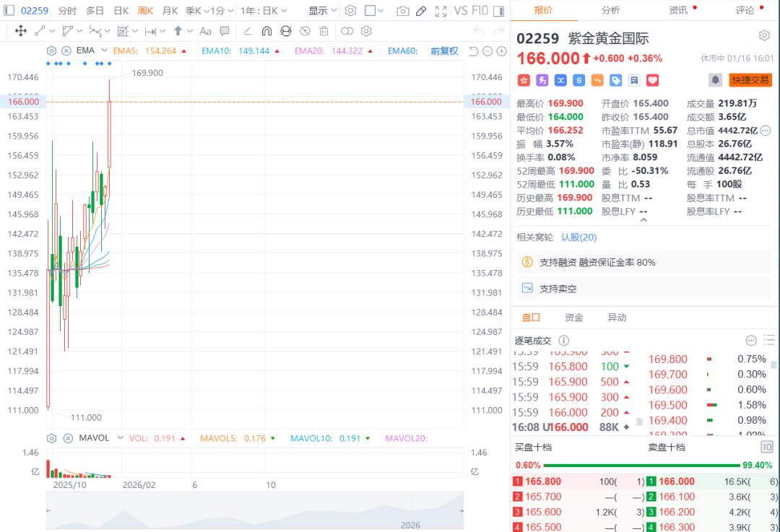
Task: Switch to 异动 unusual activity tab
Action: (617, 317)
